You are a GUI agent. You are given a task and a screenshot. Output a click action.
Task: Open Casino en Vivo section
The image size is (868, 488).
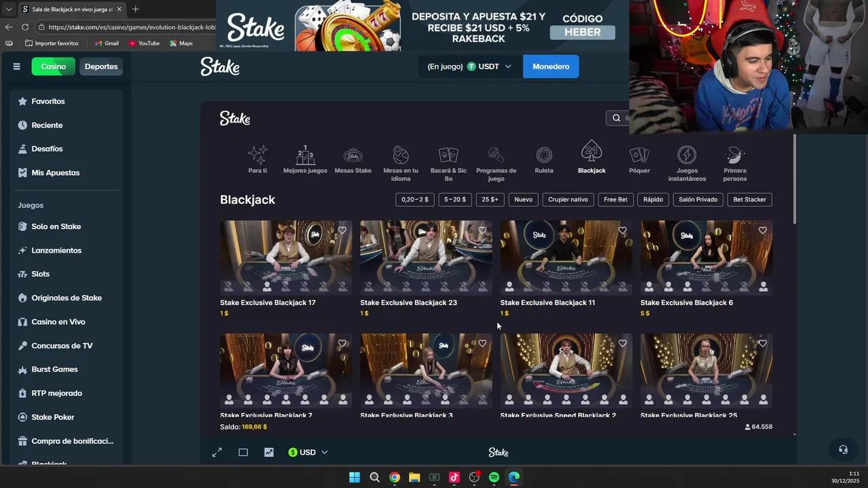coord(57,321)
